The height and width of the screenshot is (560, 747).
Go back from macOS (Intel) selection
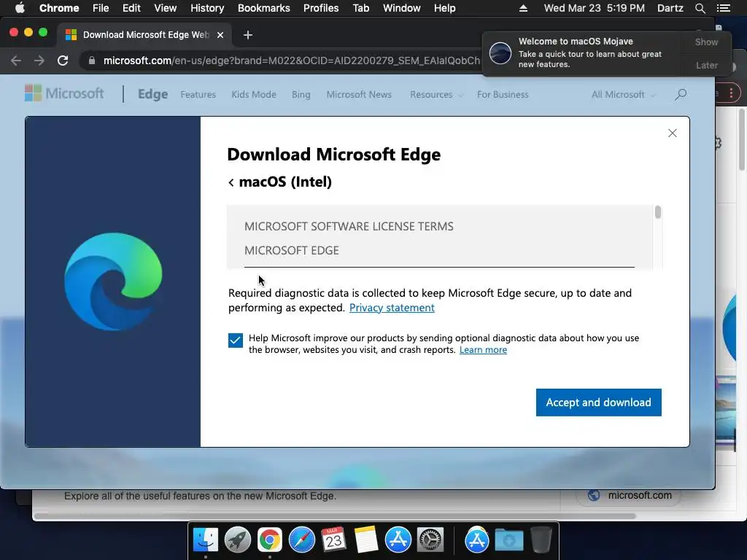pyautogui.click(x=231, y=182)
